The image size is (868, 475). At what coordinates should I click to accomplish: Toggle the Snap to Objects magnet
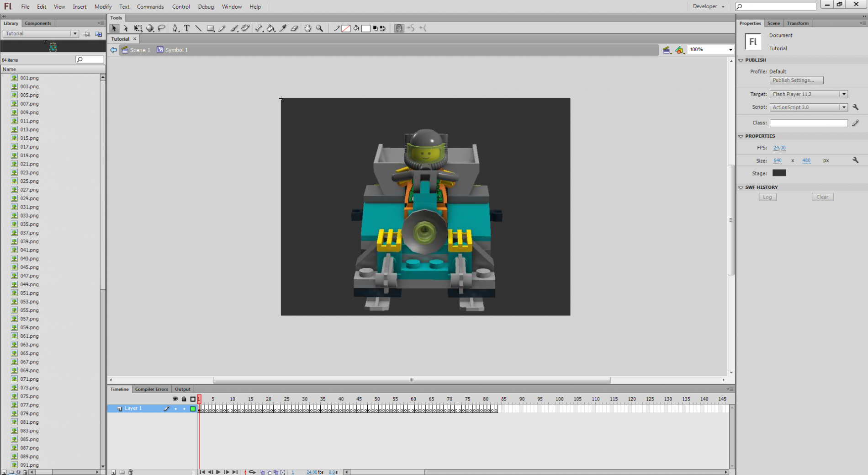[x=399, y=28]
